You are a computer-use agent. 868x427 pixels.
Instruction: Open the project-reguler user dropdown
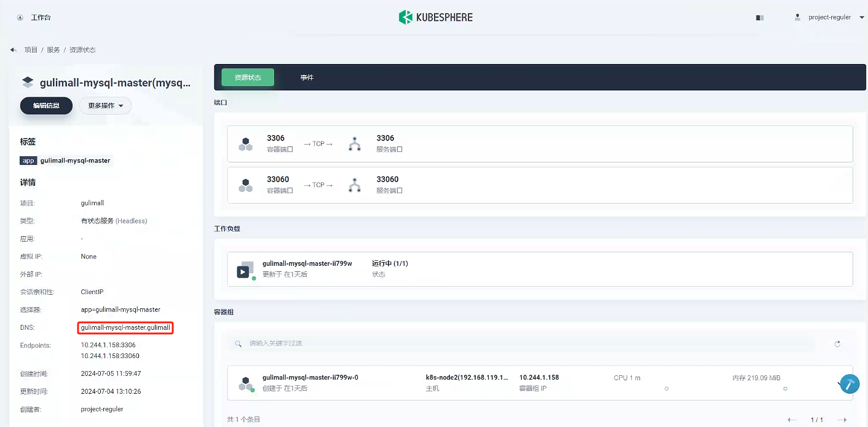(x=829, y=17)
